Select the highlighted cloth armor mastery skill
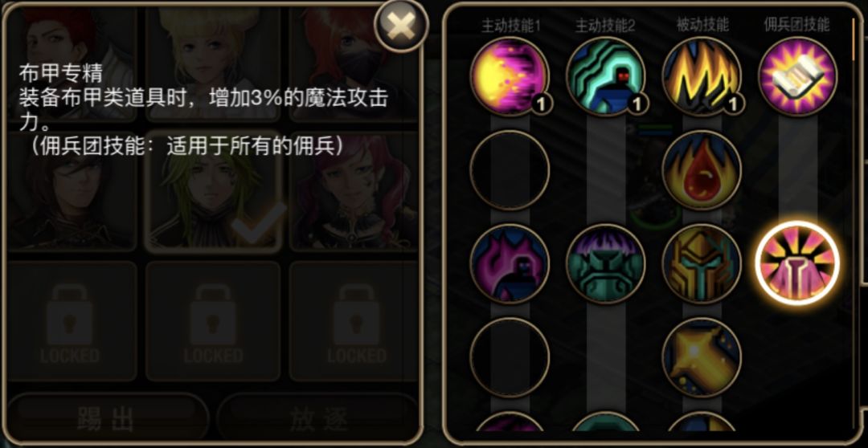The width and height of the screenshot is (868, 448). pyautogui.click(x=797, y=263)
